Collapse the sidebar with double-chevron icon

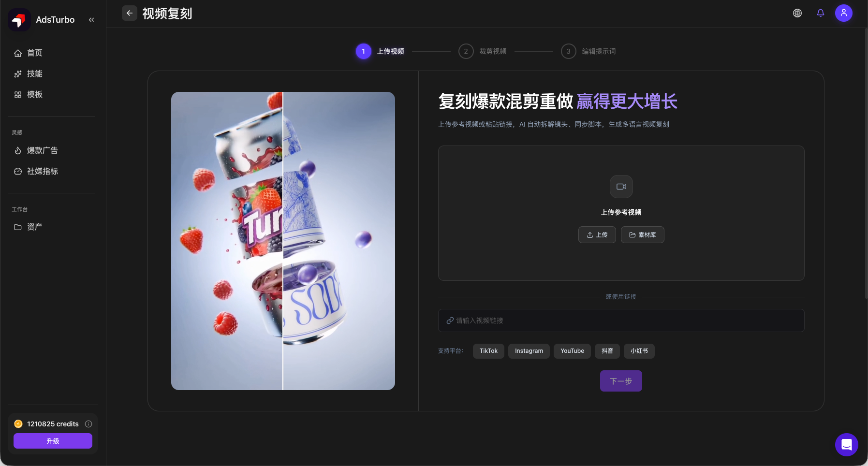91,20
